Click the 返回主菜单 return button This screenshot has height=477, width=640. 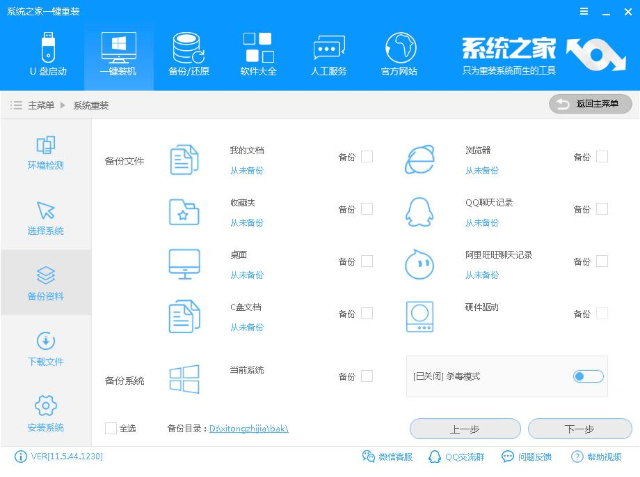590,104
